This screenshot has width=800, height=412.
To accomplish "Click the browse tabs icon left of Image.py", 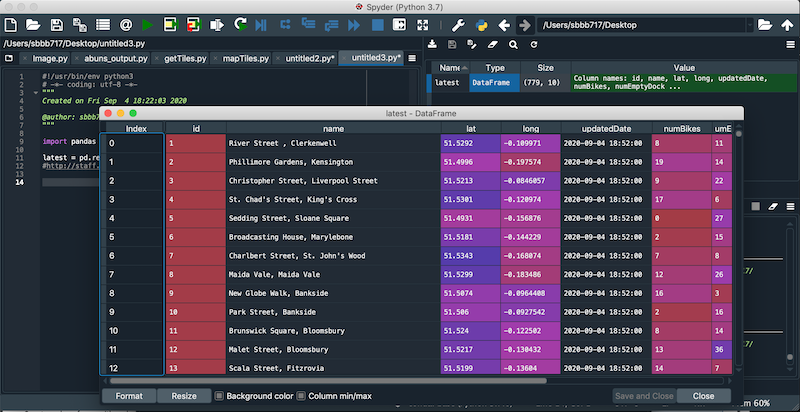I will pyautogui.click(x=9, y=58).
